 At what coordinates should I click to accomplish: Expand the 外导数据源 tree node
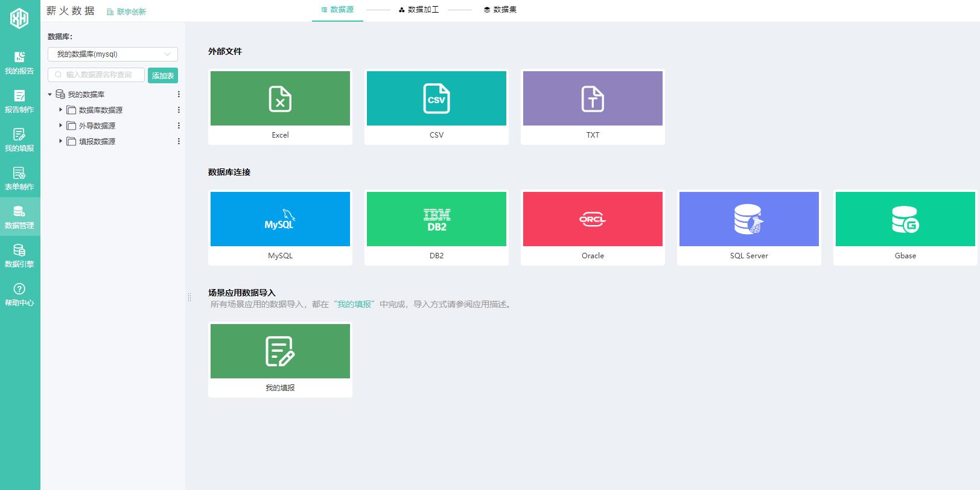pos(60,126)
